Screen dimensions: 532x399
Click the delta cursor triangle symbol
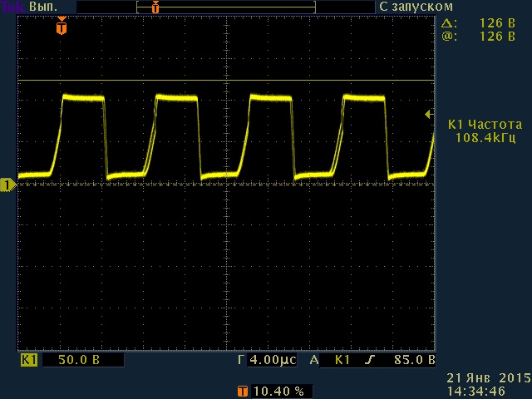coord(448,23)
